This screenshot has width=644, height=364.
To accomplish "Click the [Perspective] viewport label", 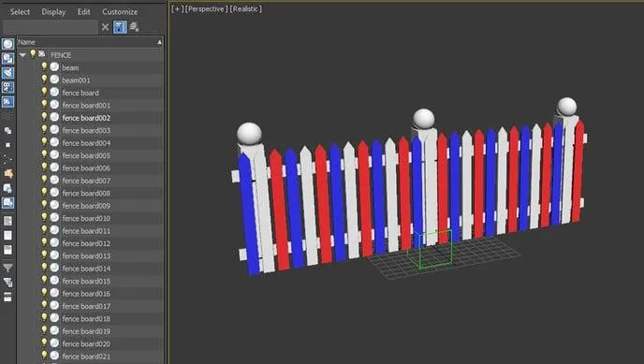I will 206,8.
